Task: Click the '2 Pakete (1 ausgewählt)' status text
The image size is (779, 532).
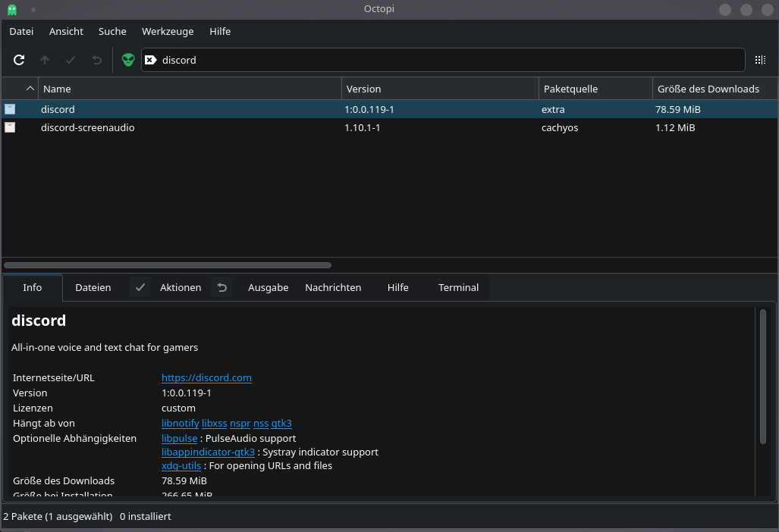Action: click(x=58, y=516)
